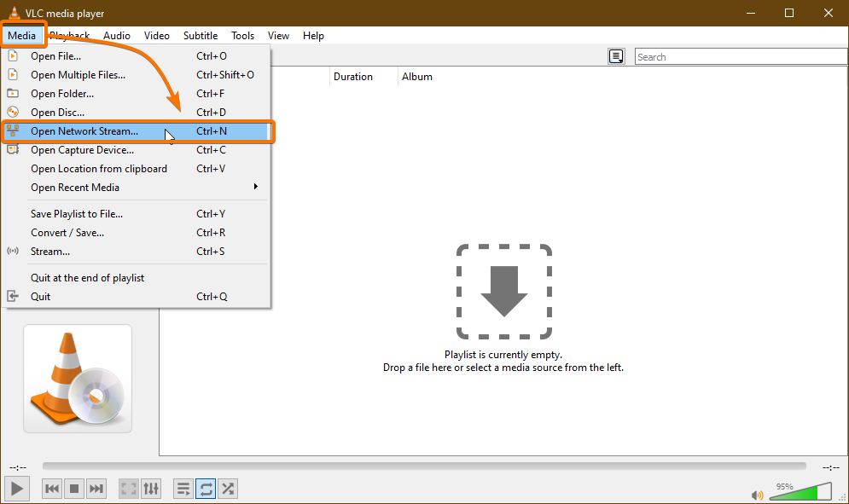
Task: Toggle random shuffle playback
Action: [228, 489]
